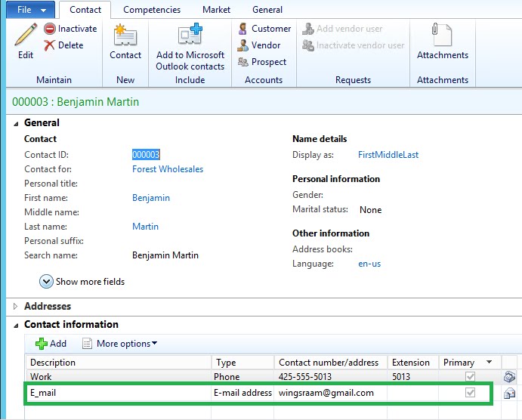Select the Work description cell

[118, 377]
